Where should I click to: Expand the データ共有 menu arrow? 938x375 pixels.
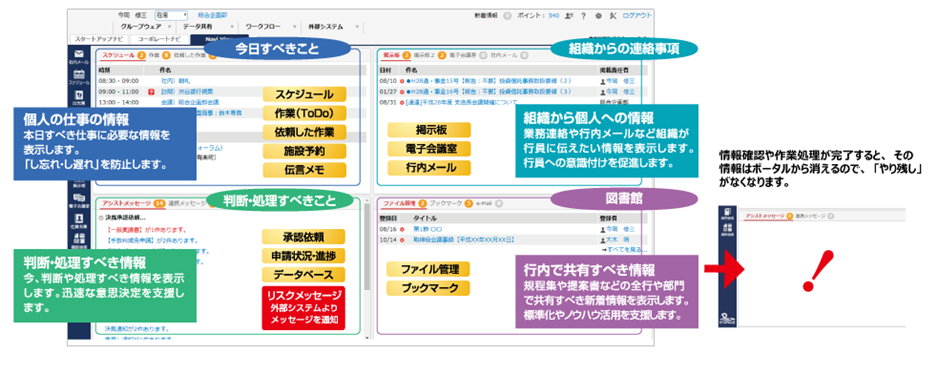click(233, 27)
